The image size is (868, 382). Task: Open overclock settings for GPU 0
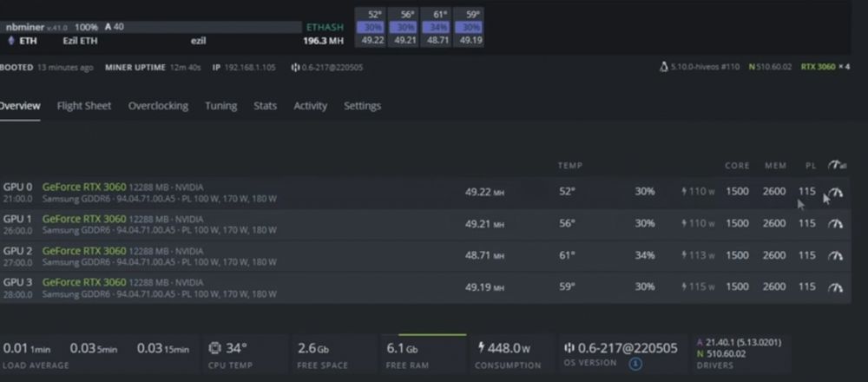835,192
